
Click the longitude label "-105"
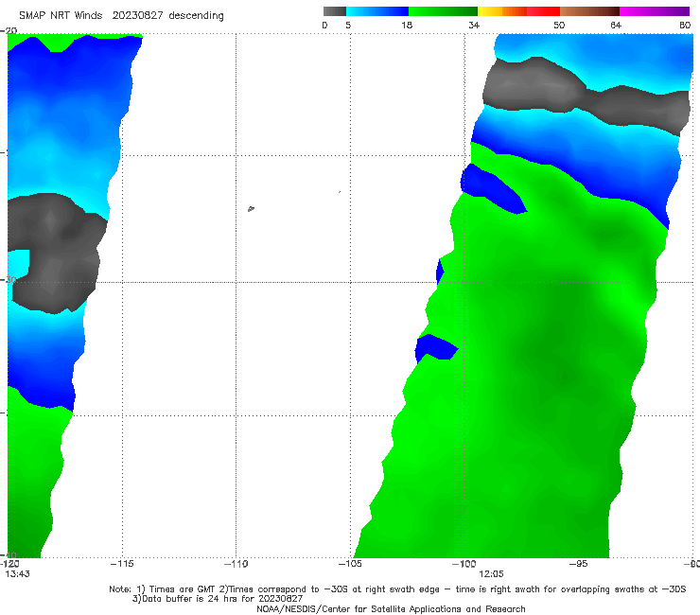pyautogui.click(x=350, y=564)
